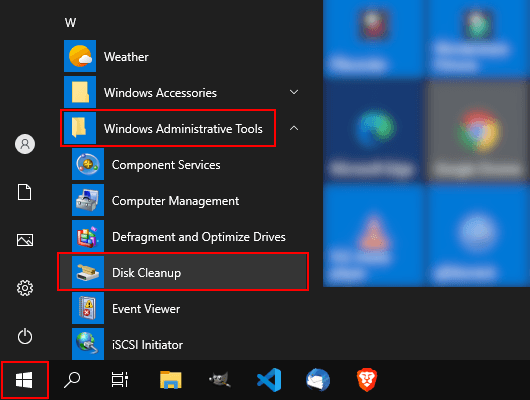
Task: Collapse Windows Administrative Tools with its chevron
Action: pos(294,128)
